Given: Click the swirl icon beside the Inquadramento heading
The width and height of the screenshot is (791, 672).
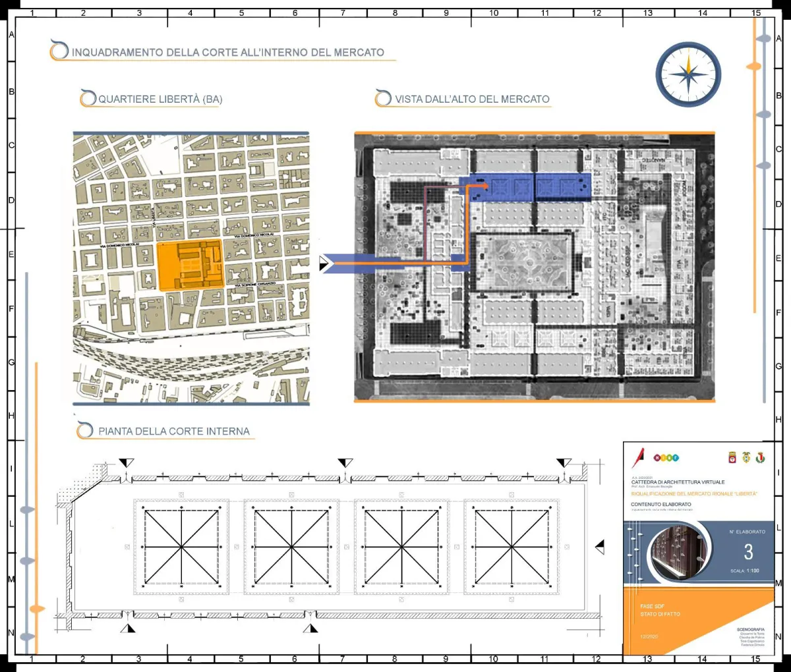Looking at the screenshot, I should pyautogui.click(x=59, y=51).
